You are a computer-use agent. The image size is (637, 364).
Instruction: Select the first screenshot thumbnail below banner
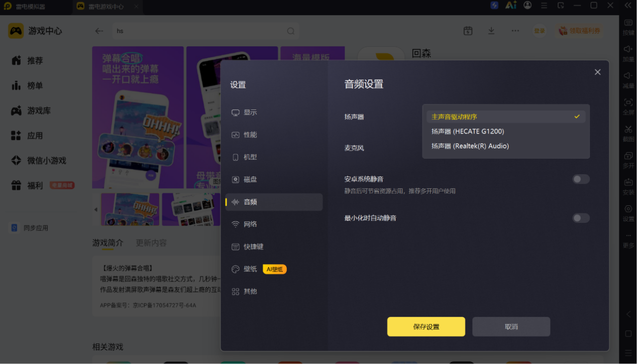point(130,209)
